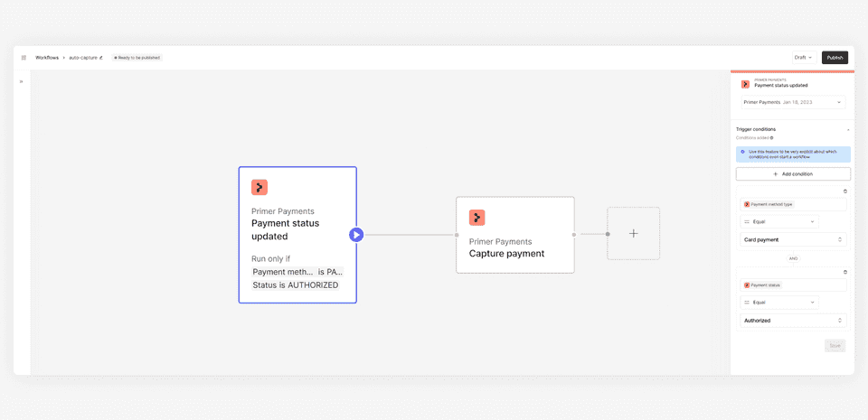868x420 pixels.
Task: Open the Authorized value selector
Action: [x=793, y=321]
